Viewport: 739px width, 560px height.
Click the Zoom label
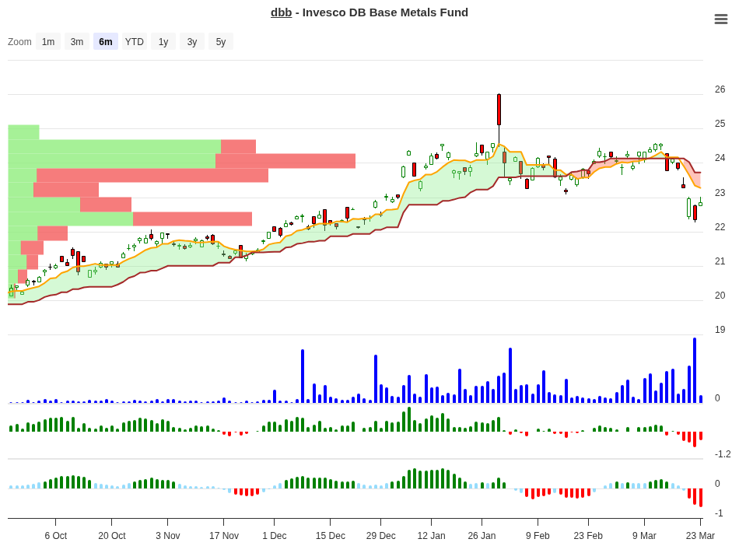(19, 41)
